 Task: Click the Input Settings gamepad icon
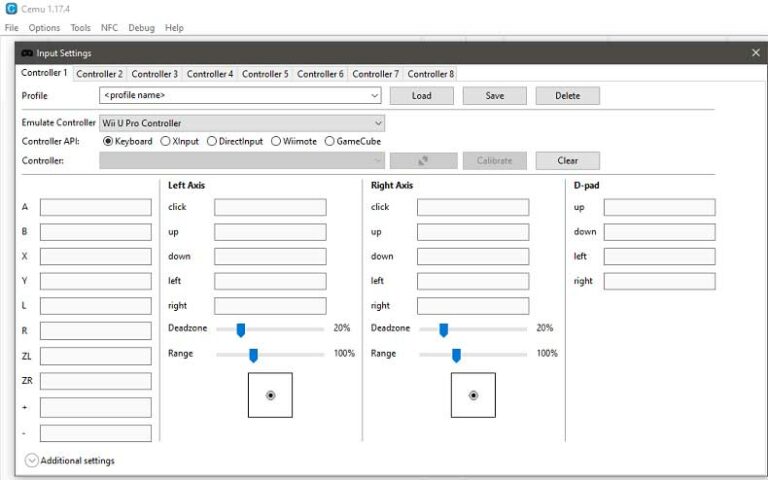(x=27, y=53)
